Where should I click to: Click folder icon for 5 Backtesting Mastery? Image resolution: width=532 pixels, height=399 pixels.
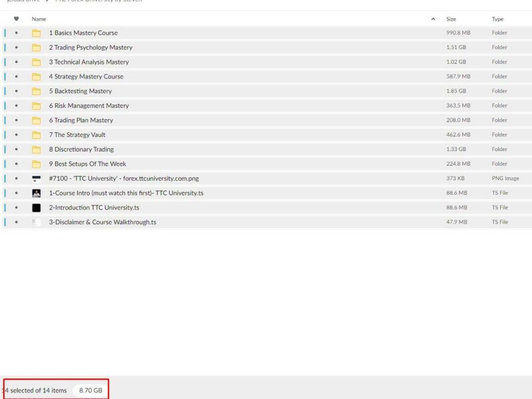37,91
